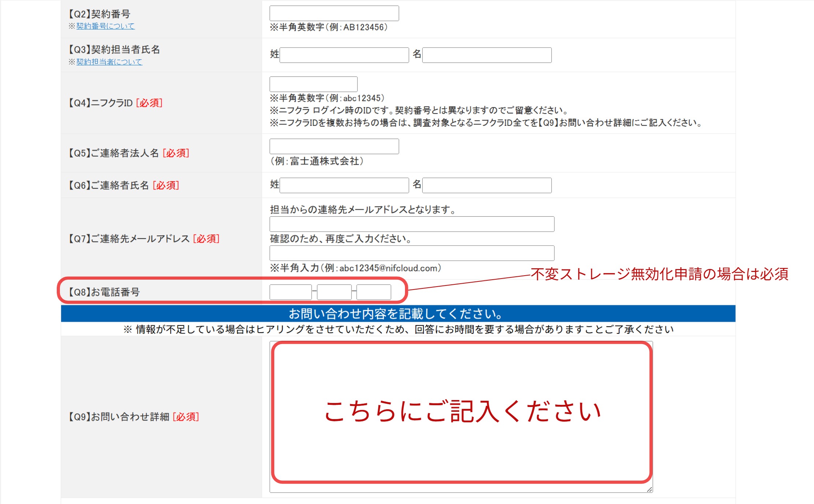Image resolution: width=814 pixels, height=504 pixels.
Task: Open the 契約担当者について link
Action: [109, 62]
